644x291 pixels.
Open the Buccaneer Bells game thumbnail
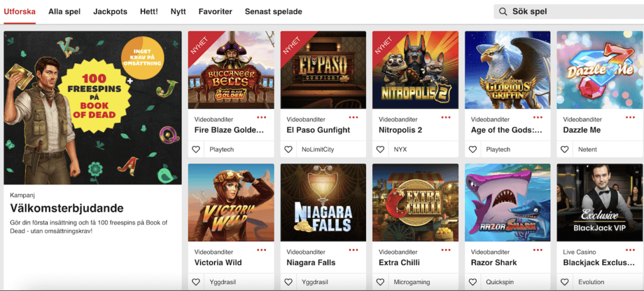(231, 70)
